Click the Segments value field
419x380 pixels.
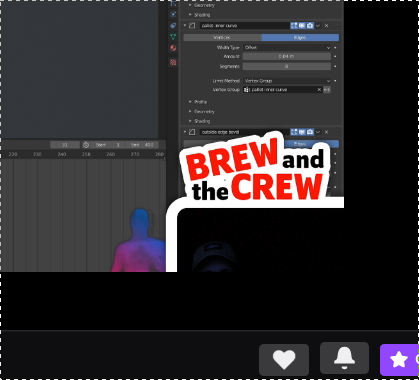click(x=287, y=66)
